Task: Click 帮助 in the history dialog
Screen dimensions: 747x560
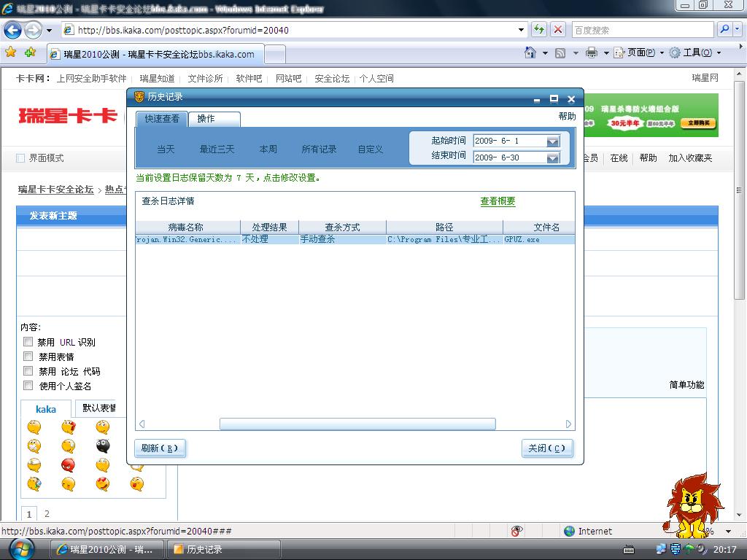Action: click(567, 116)
